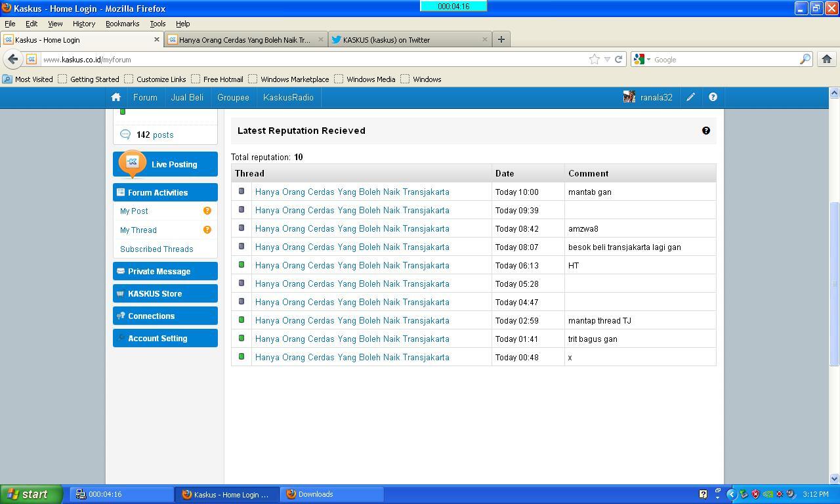Open the My Post link

(134, 211)
